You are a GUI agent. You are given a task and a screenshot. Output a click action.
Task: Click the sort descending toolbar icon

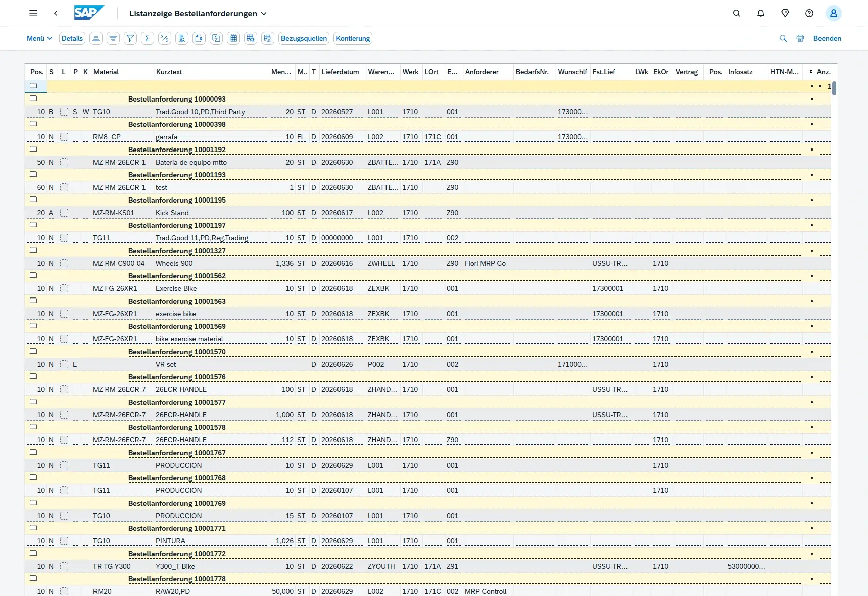click(113, 38)
